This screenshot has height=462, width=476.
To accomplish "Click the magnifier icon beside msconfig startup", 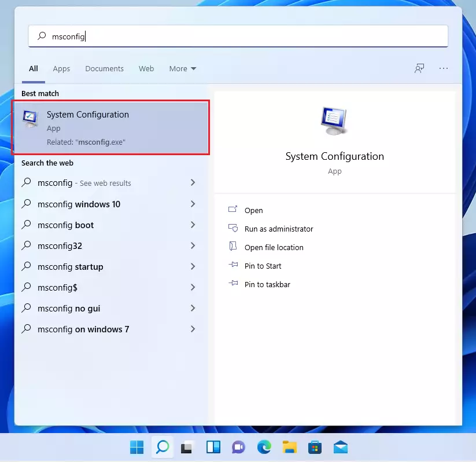I will (x=27, y=266).
